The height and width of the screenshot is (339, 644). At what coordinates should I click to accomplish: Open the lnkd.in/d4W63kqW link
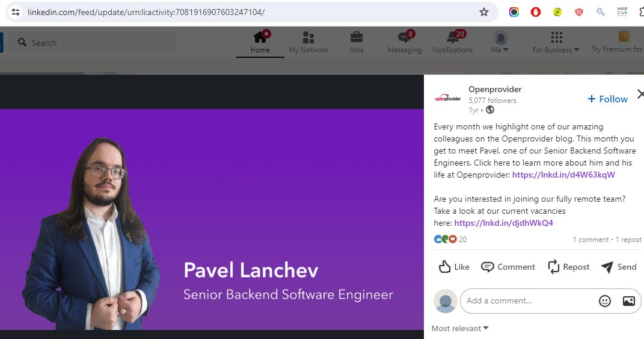(563, 175)
